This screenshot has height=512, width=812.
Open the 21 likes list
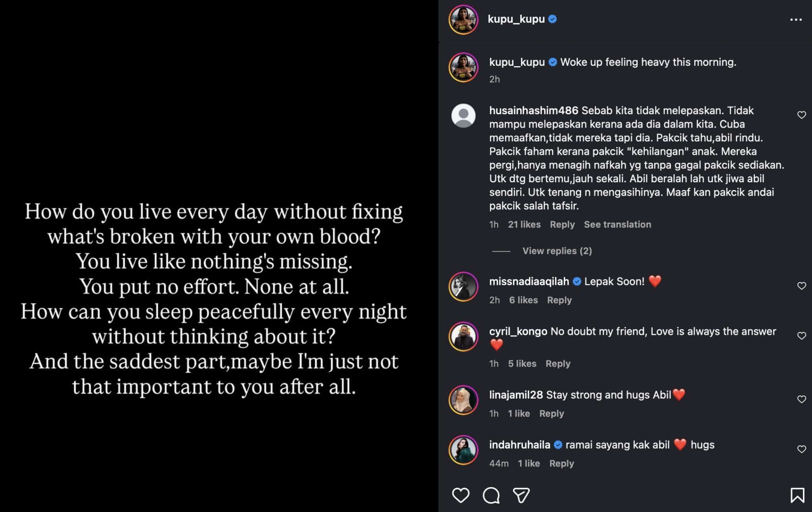[x=524, y=224]
